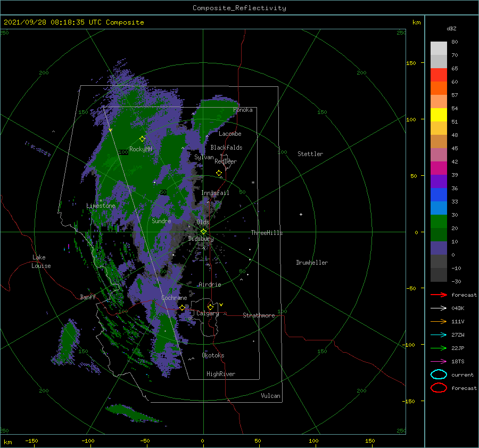Click the RedDeer city label
This screenshot has width=479, height=448.
[x=226, y=161]
